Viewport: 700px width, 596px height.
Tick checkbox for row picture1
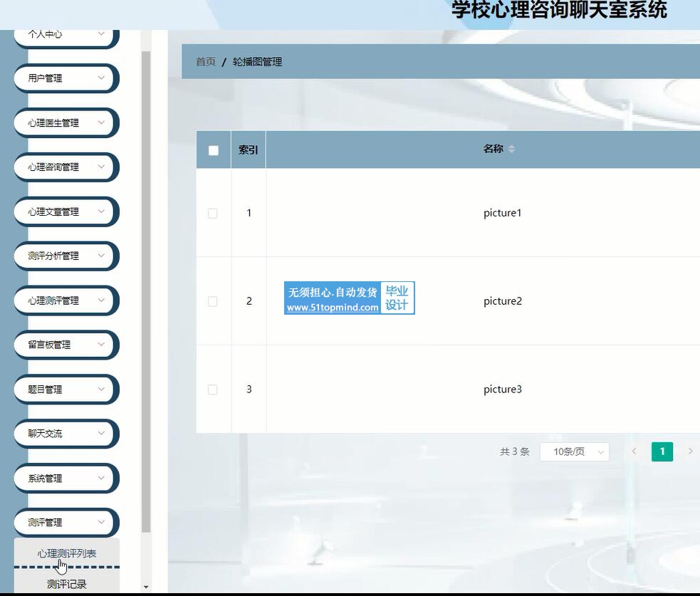click(213, 213)
